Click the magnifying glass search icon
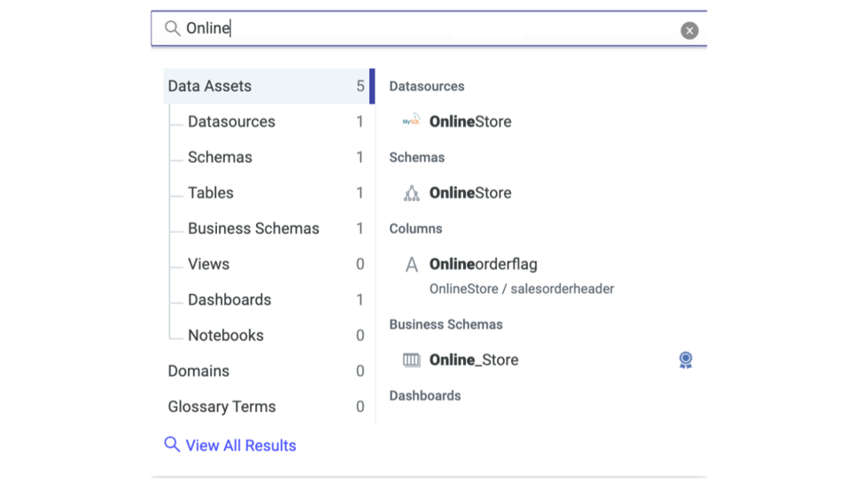The height and width of the screenshot is (491, 868). pyautogui.click(x=172, y=28)
